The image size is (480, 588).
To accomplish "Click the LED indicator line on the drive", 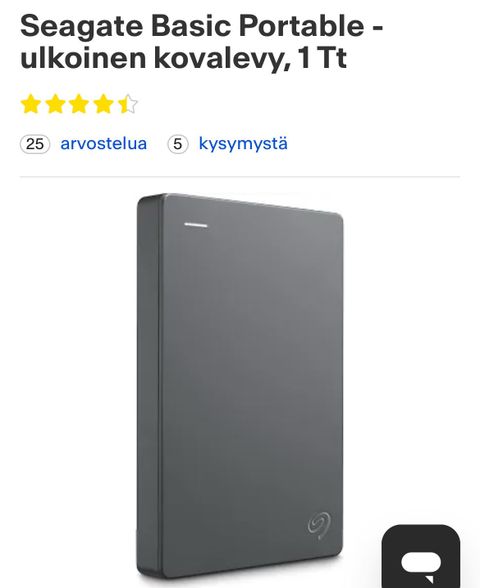I will (x=195, y=225).
